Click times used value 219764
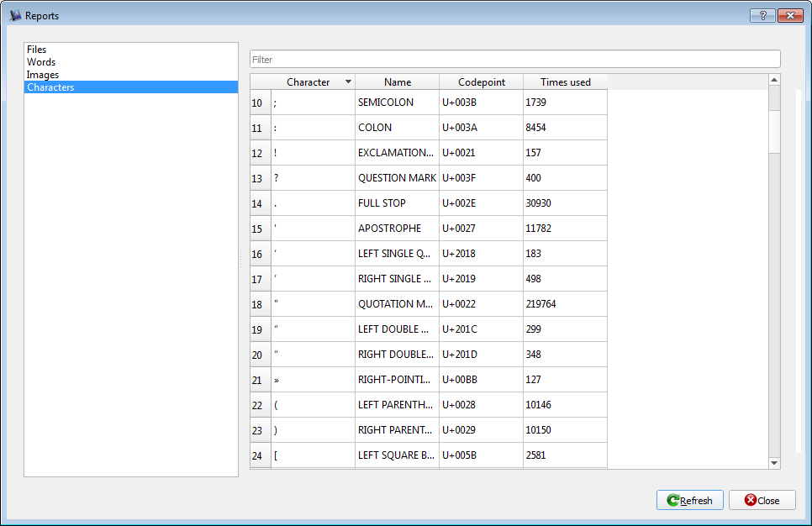 (565, 304)
